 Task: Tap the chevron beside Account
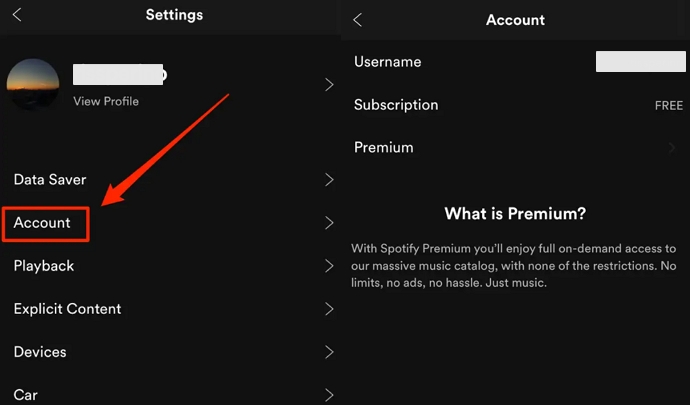(329, 223)
